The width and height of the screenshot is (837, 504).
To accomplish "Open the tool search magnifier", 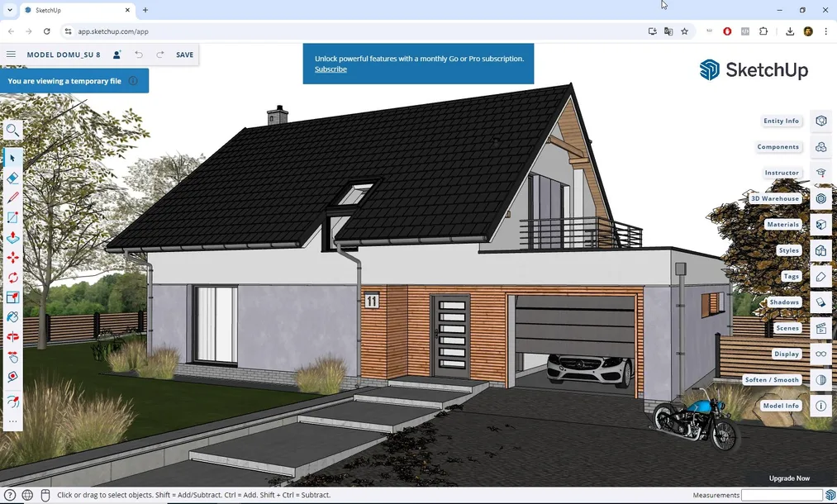I will point(12,130).
